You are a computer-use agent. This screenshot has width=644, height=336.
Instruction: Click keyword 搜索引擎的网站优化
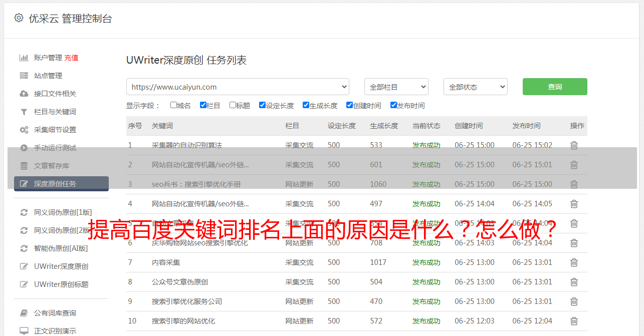183,321
